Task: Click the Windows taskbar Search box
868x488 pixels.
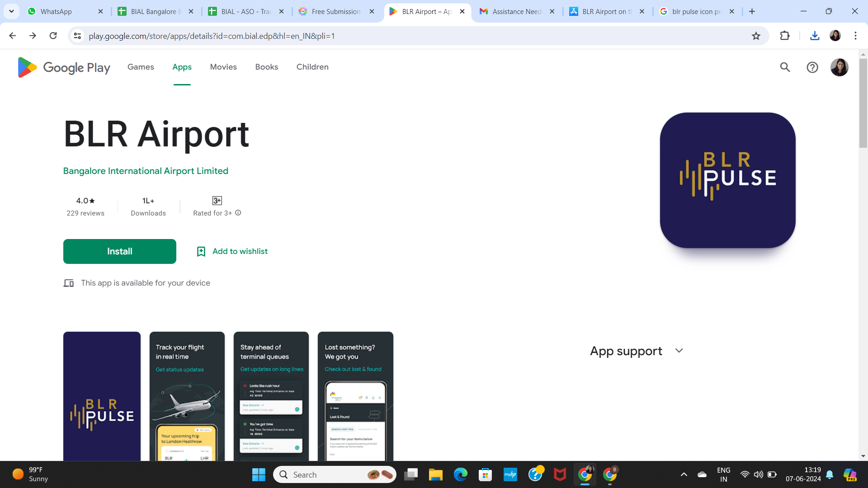Action: [x=335, y=474]
